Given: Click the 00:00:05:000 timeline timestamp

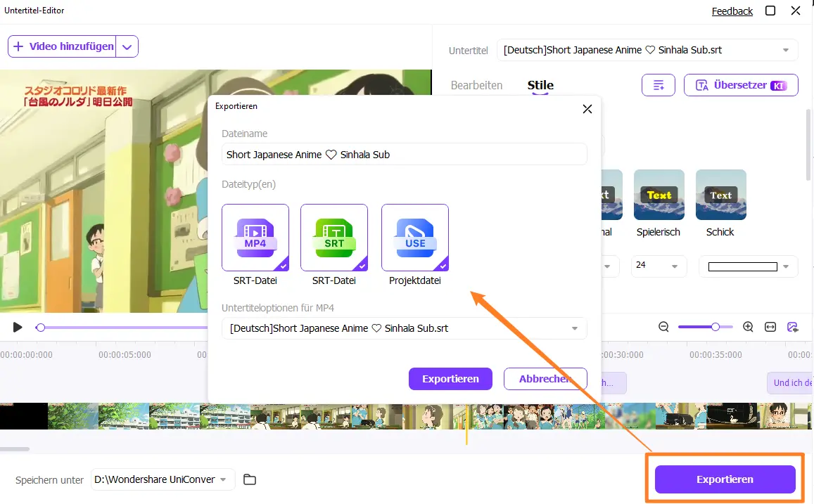Looking at the screenshot, I should tap(125, 355).
